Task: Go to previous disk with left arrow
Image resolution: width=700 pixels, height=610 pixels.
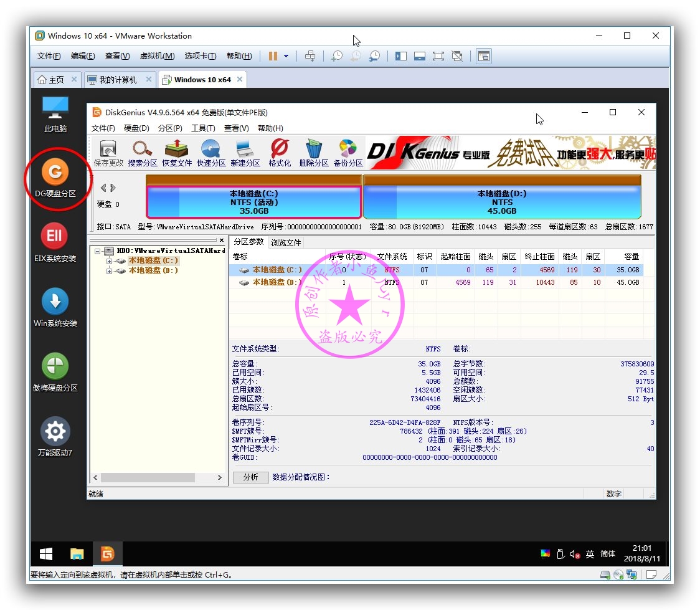Action: [x=103, y=188]
